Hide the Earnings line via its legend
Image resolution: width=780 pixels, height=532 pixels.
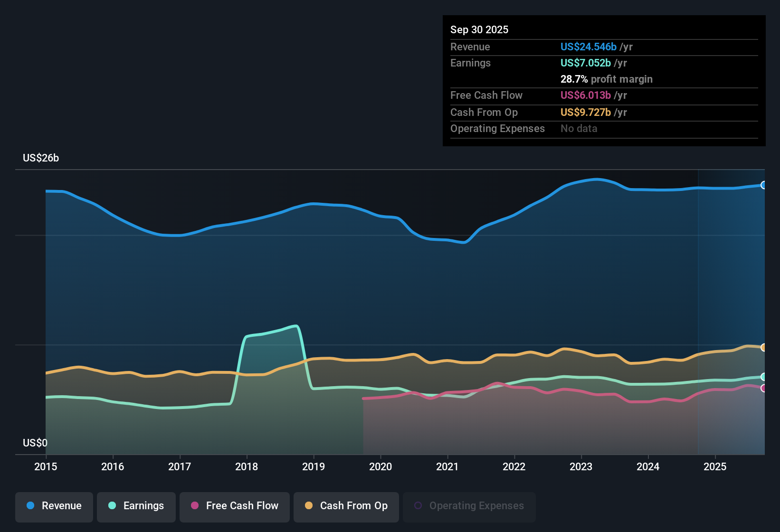pos(136,507)
